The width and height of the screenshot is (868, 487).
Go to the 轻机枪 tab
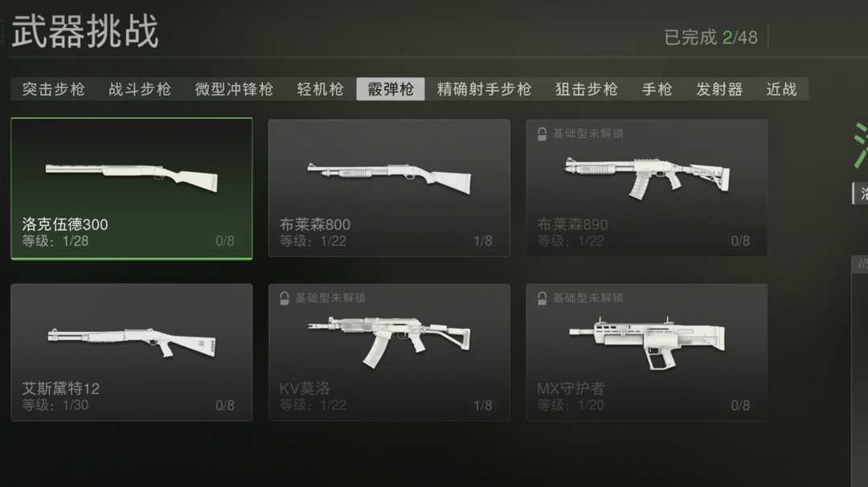321,89
